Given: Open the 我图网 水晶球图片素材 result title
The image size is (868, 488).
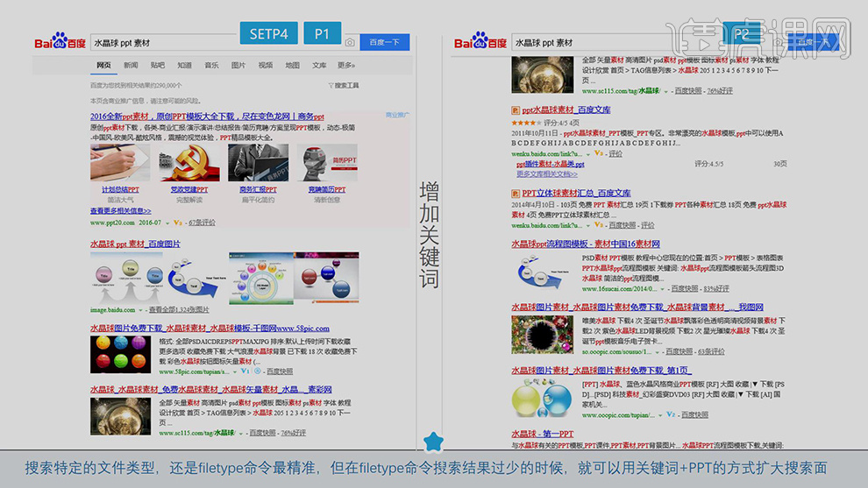Looking at the screenshot, I should 637,307.
